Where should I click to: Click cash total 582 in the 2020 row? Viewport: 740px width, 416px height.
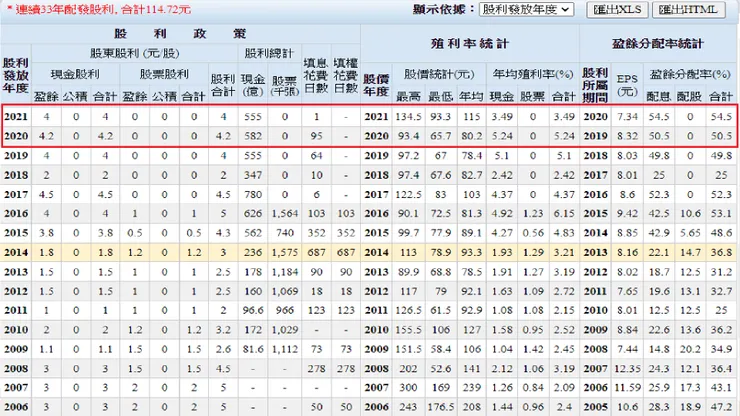click(x=252, y=136)
